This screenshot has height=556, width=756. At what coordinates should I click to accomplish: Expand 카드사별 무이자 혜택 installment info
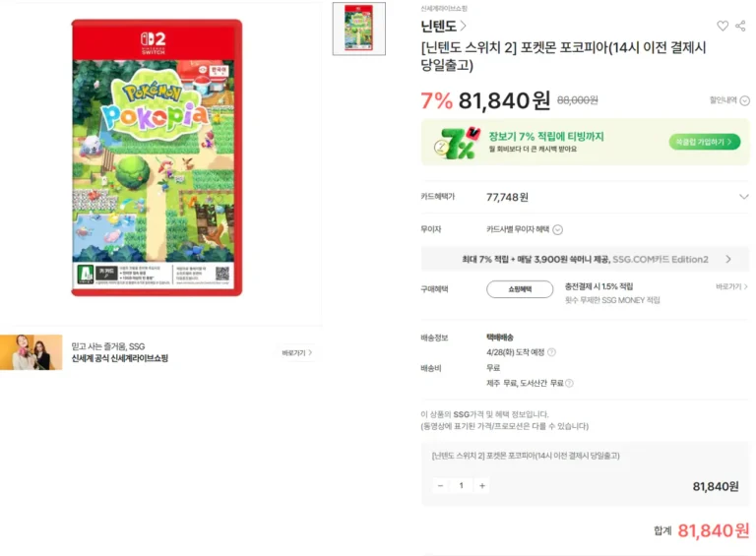[x=525, y=230]
